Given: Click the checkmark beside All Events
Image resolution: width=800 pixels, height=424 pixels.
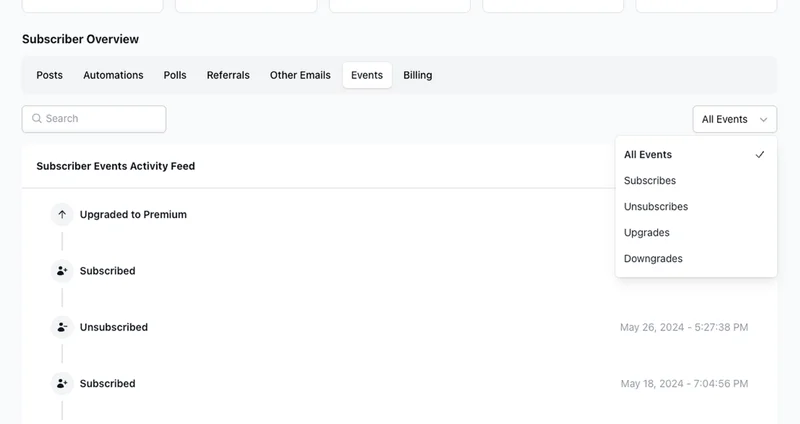Looking at the screenshot, I should (760, 155).
